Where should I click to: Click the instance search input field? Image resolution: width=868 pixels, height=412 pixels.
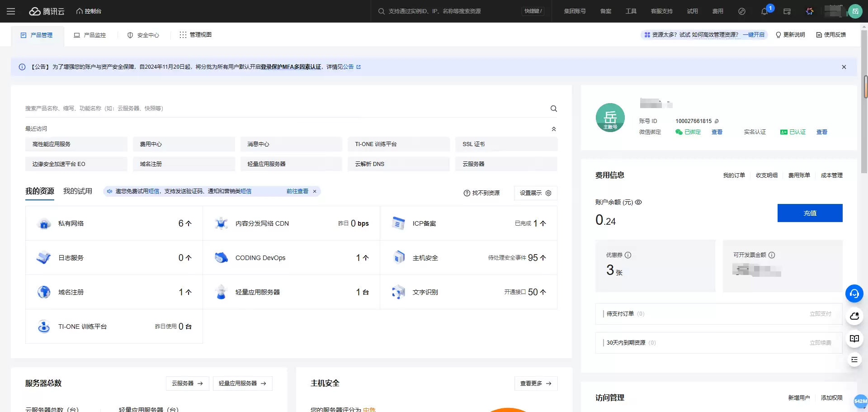(x=452, y=11)
